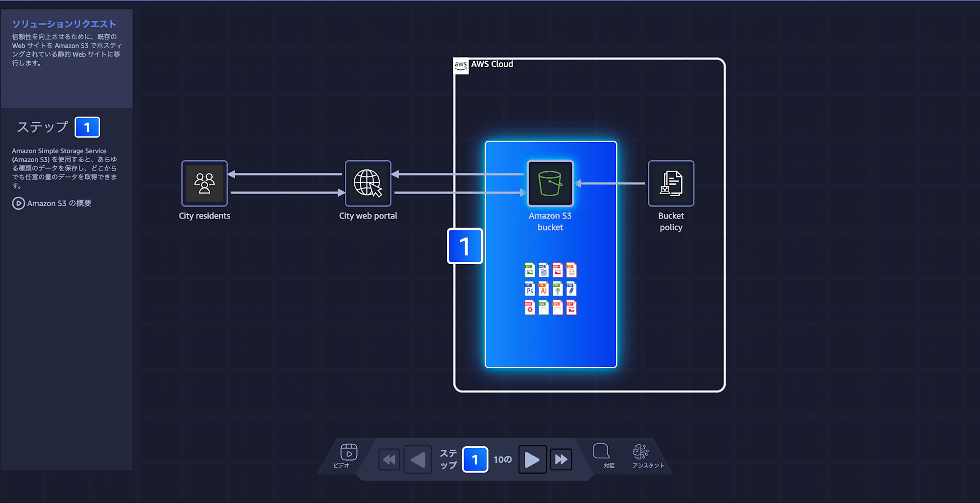Viewport: 980px width, 503px height.
Task: Click the Amazon S3 bucket label
Action: [550, 222]
